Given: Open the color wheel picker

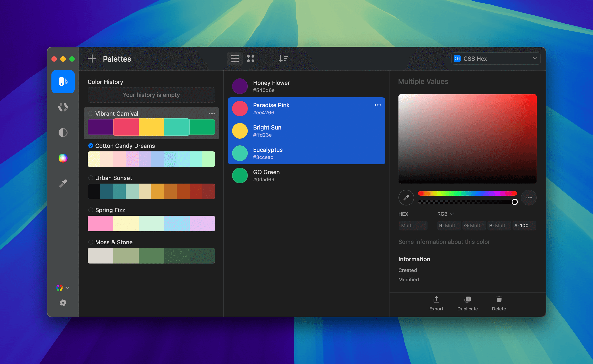Looking at the screenshot, I should [x=63, y=158].
